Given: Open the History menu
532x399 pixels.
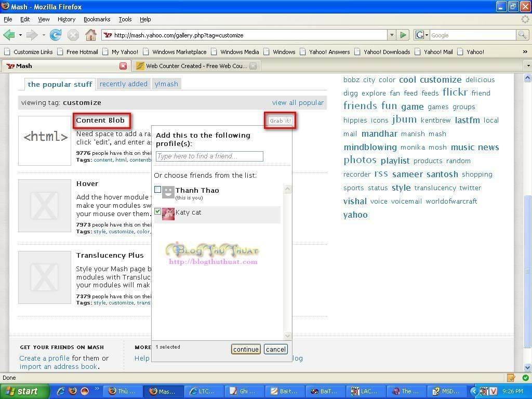Looking at the screenshot, I should 66,19.
